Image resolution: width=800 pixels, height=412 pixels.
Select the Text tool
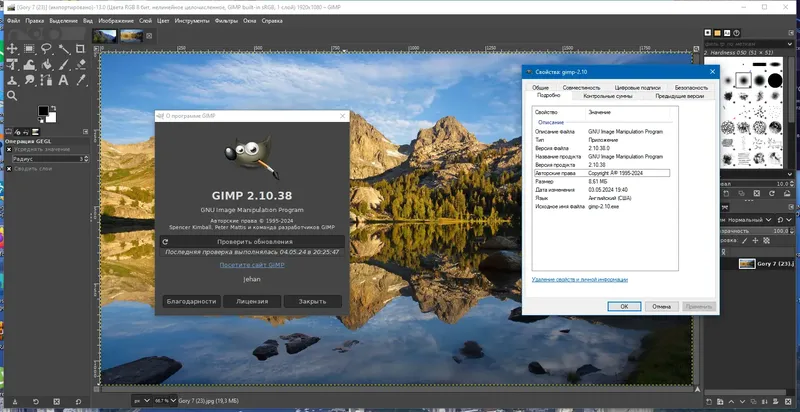(63, 80)
